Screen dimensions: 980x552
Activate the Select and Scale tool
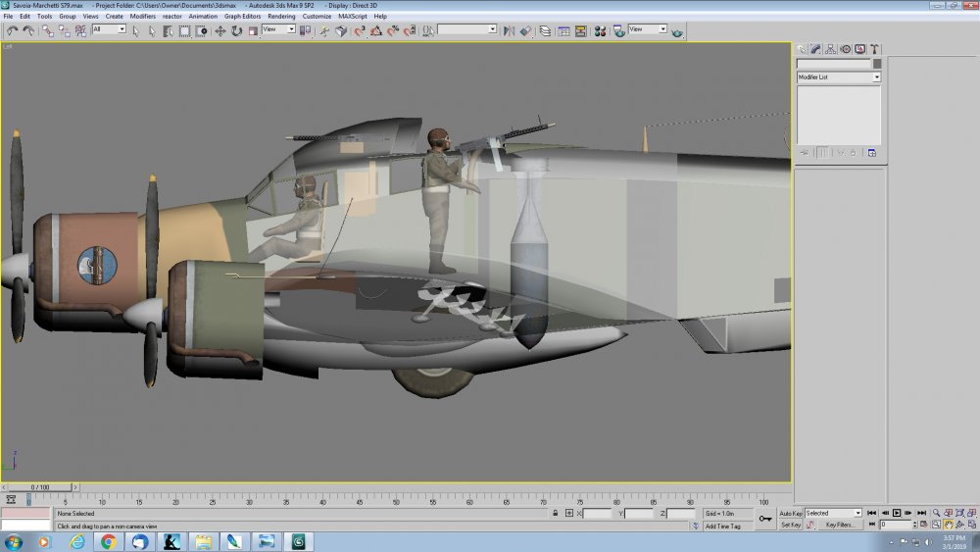pyautogui.click(x=253, y=30)
